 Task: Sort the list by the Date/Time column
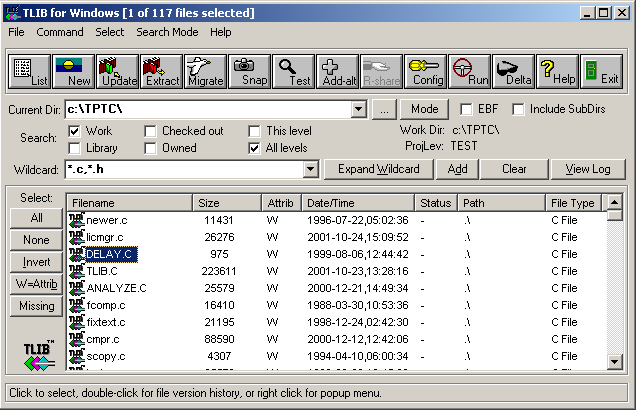click(x=358, y=203)
